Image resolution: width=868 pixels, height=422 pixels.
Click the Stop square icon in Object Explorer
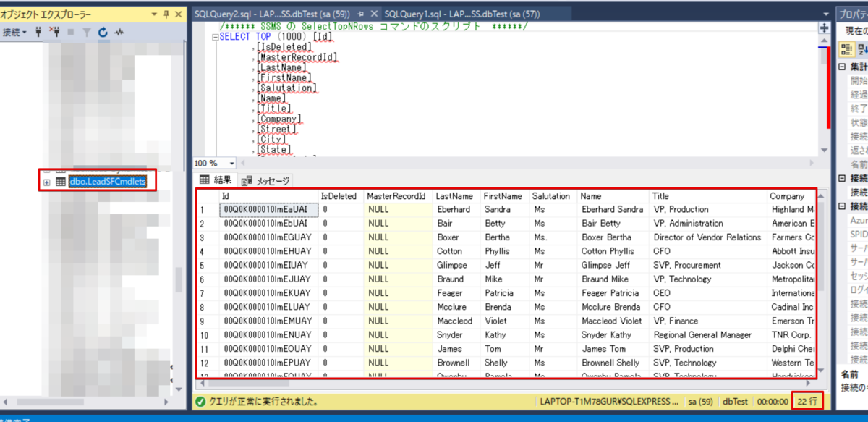70,33
